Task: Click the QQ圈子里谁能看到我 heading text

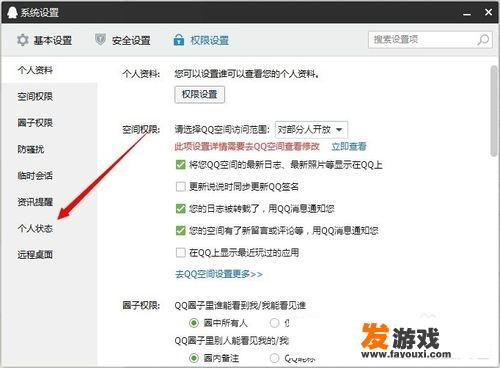Action: [x=240, y=305]
